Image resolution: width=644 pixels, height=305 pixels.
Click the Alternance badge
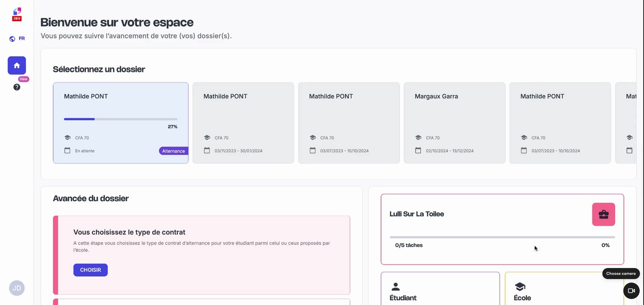coord(173,151)
